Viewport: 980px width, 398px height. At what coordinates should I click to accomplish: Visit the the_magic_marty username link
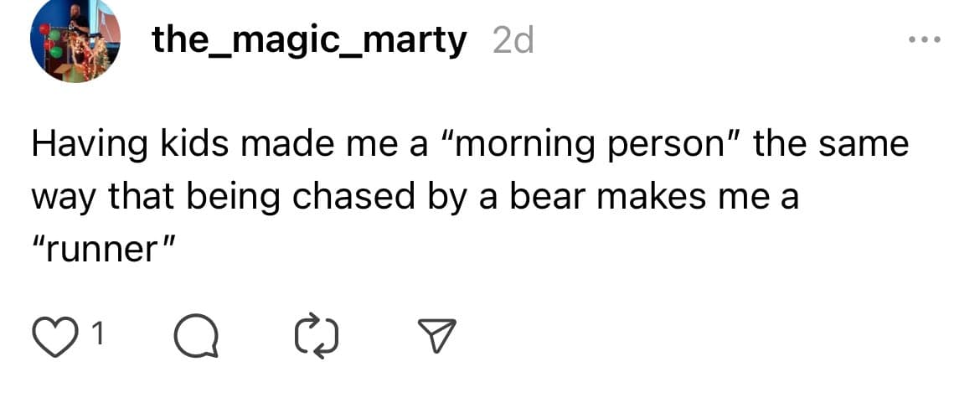(x=308, y=40)
